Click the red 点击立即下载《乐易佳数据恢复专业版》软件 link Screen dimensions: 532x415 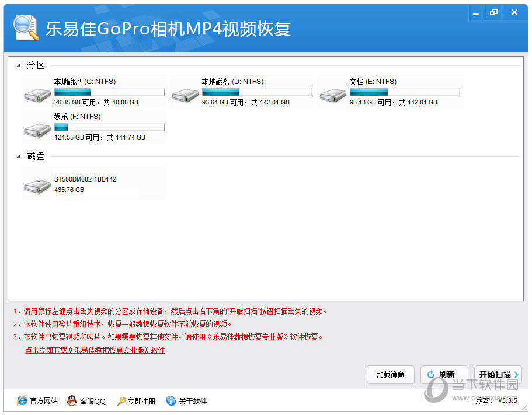95,350
